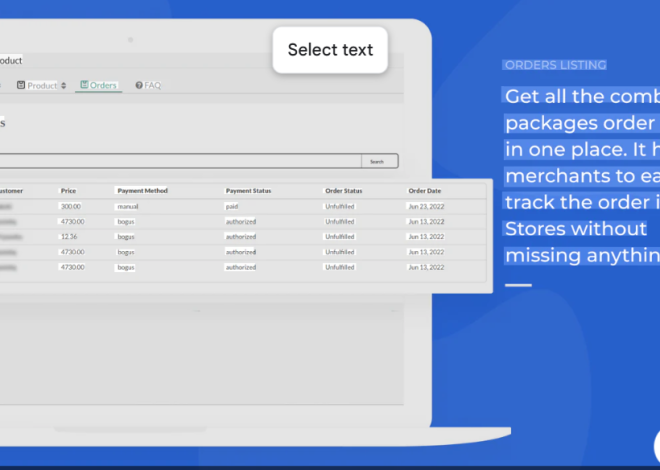Image resolution: width=660 pixels, height=470 pixels.
Task: Click the 'Get all the comb' text line
Action: click(x=582, y=96)
